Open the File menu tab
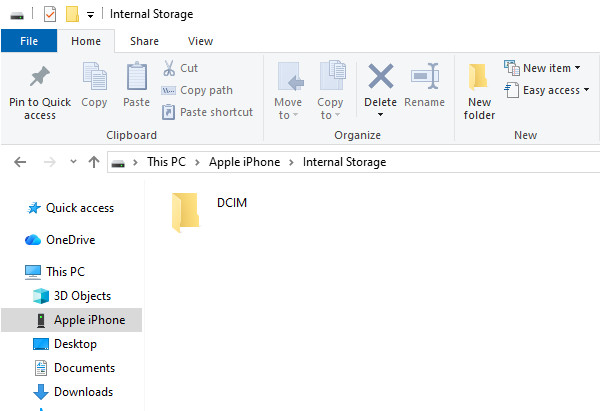The image size is (600, 411). click(29, 41)
